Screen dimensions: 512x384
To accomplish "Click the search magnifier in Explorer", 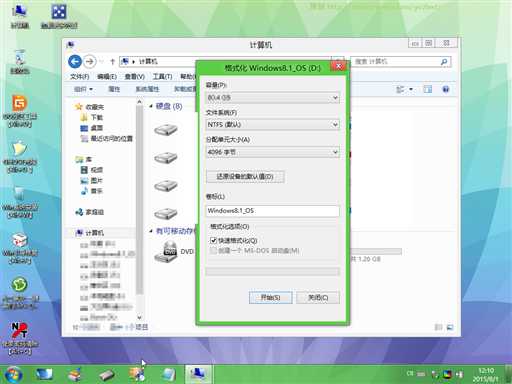I will pos(444,62).
